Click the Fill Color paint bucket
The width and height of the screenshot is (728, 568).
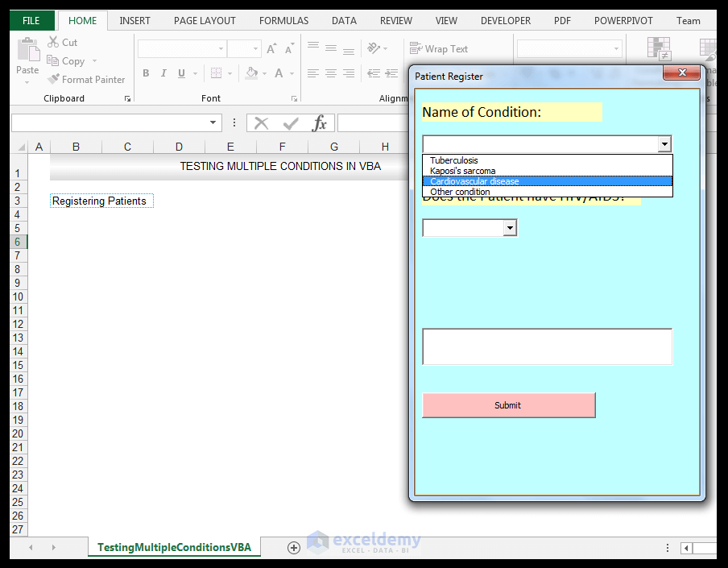coord(251,73)
